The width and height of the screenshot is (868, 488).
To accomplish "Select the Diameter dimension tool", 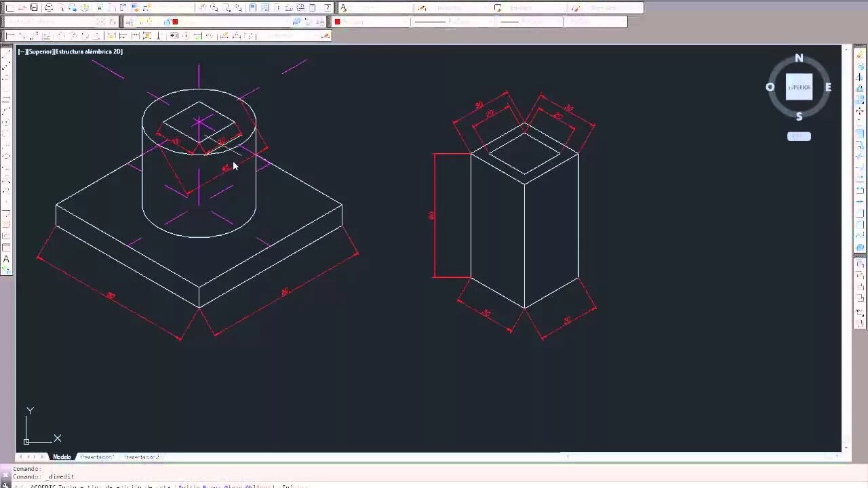I will pos(84,35).
